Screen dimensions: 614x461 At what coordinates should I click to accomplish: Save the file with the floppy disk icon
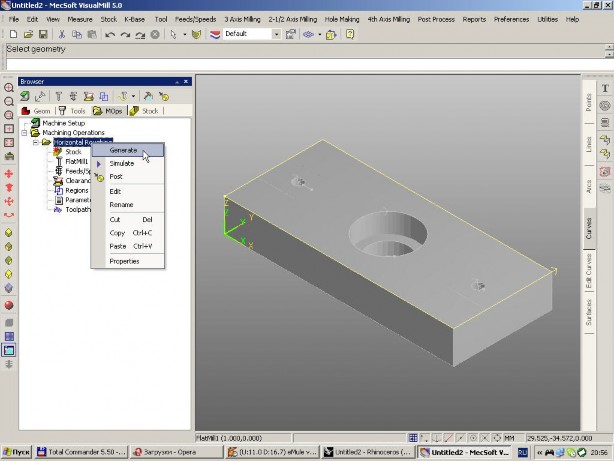click(43, 34)
